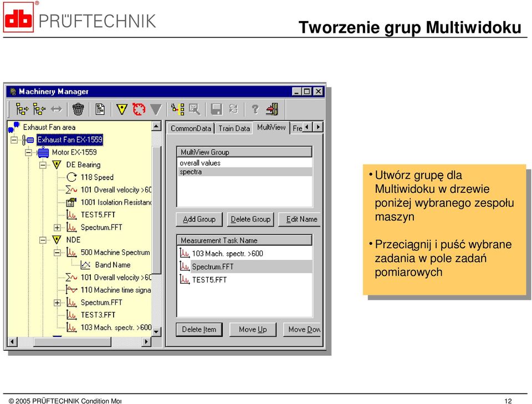
Task: Click the yellow triangle icon beside NDE
Action: pos(57,240)
